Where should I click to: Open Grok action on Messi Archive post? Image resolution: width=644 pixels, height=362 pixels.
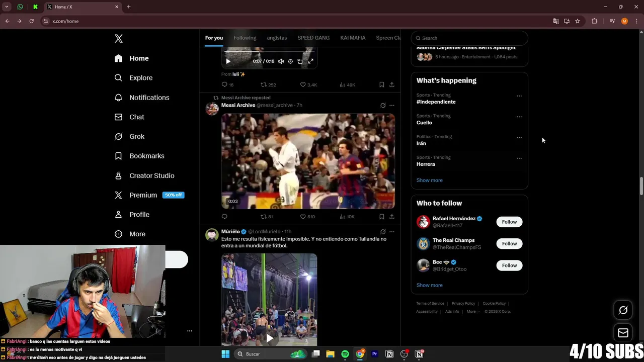[x=383, y=106]
